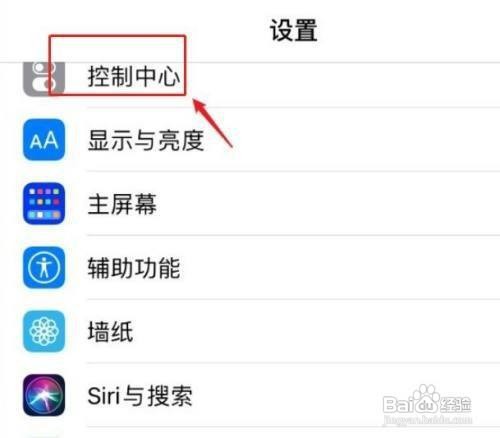Viewport: 500px width, 438px height.
Task: Click the red arrow annotation
Action: point(213,123)
